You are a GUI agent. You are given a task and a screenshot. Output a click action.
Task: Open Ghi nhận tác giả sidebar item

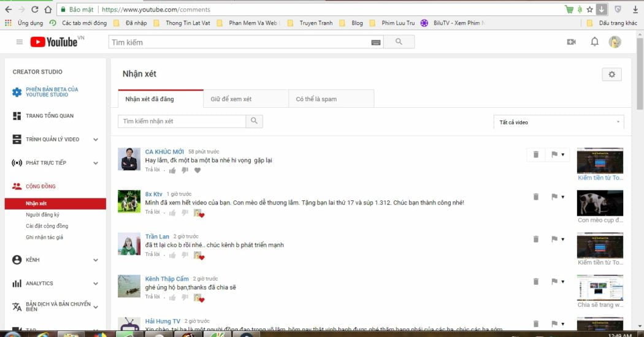(x=44, y=237)
